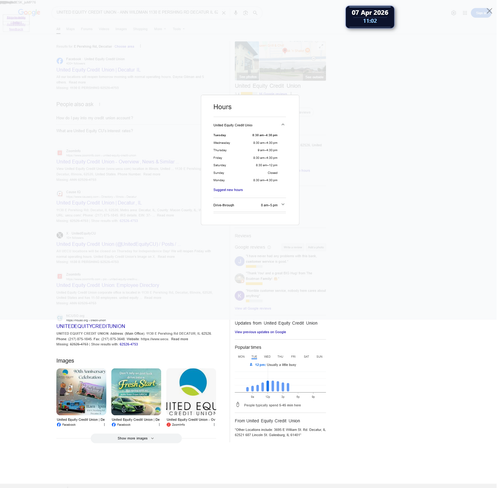Click the Add a photo button
The width and height of the screenshot is (500, 488).
click(x=315, y=247)
